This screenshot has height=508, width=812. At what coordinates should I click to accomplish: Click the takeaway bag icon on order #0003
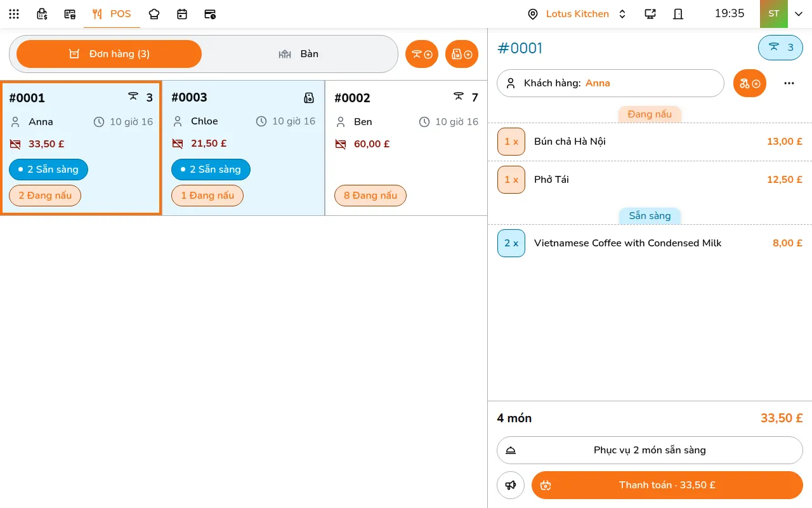tap(309, 98)
